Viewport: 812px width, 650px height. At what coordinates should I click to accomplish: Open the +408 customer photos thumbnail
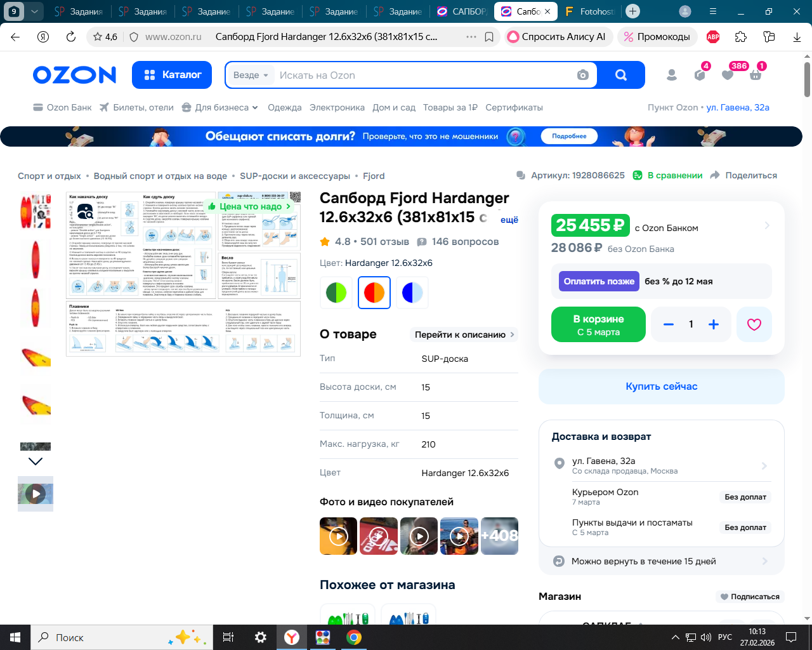[500, 536]
